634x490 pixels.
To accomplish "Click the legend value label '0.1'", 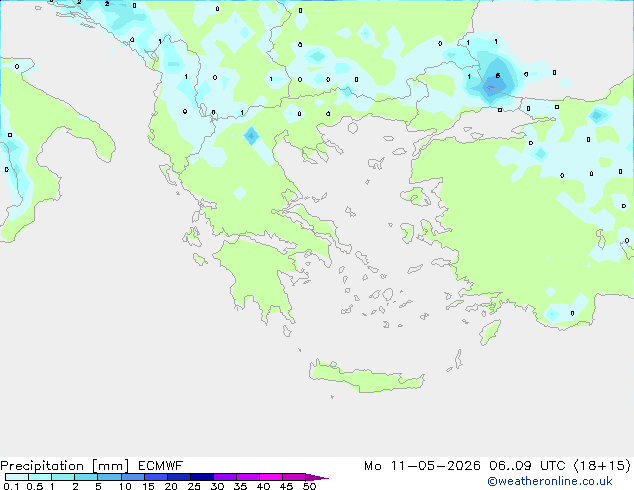I will tap(11, 486).
